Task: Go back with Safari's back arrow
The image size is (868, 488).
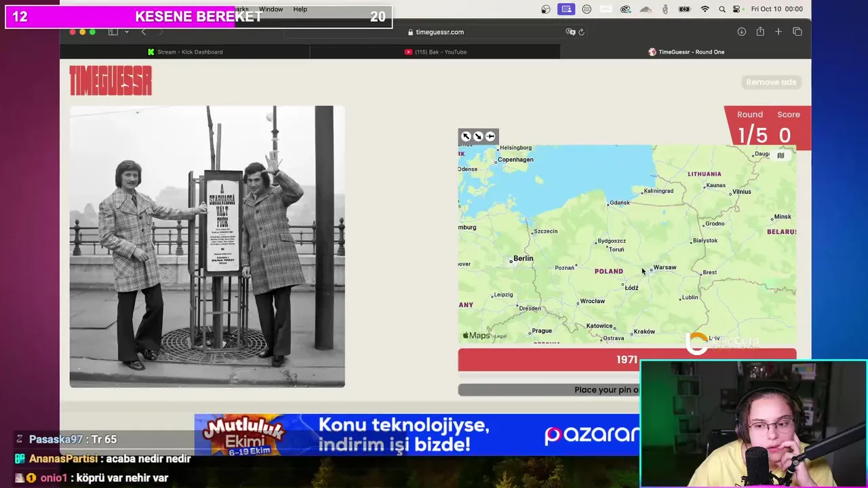Action: coord(143,32)
